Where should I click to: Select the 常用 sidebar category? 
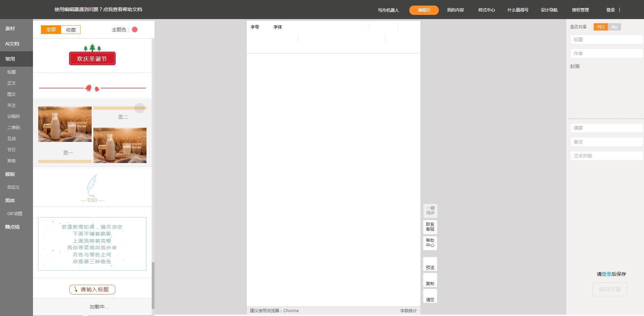(x=16, y=59)
